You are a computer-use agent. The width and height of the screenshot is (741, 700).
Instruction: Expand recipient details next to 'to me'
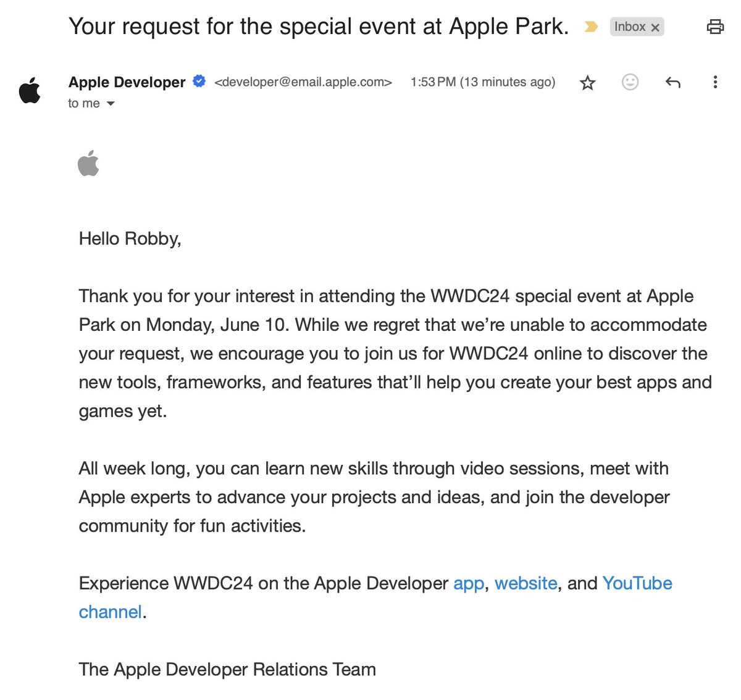[111, 104]
